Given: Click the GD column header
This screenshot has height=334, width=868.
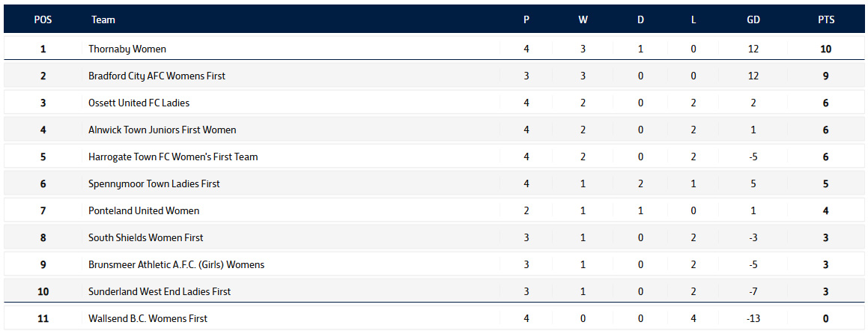Looking at the screenshot, I should tap(753, 20).
